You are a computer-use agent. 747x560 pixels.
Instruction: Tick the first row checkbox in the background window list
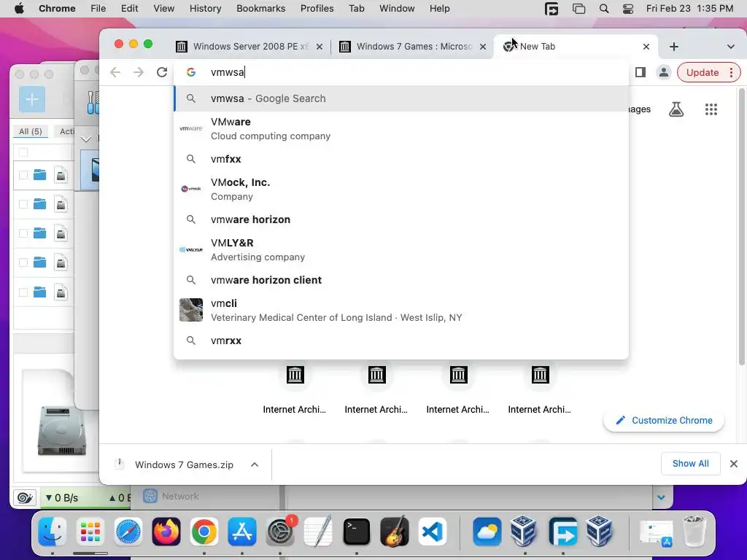tap(23, 175)
